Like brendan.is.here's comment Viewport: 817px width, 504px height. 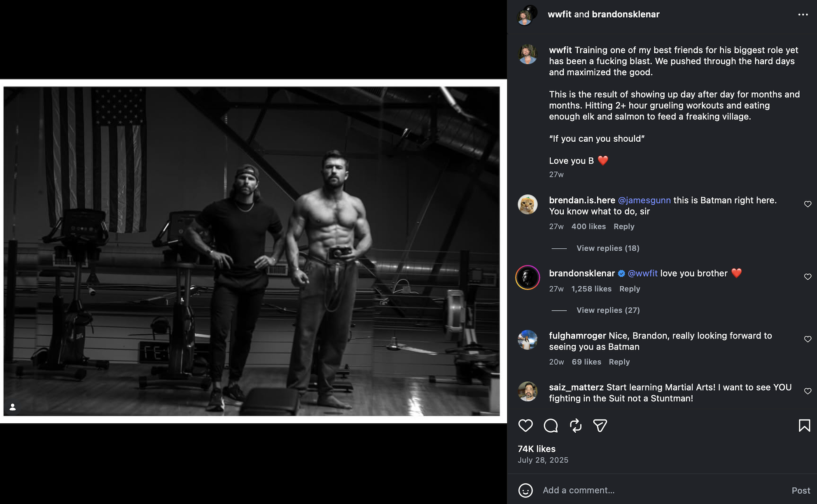pos(808,204)
